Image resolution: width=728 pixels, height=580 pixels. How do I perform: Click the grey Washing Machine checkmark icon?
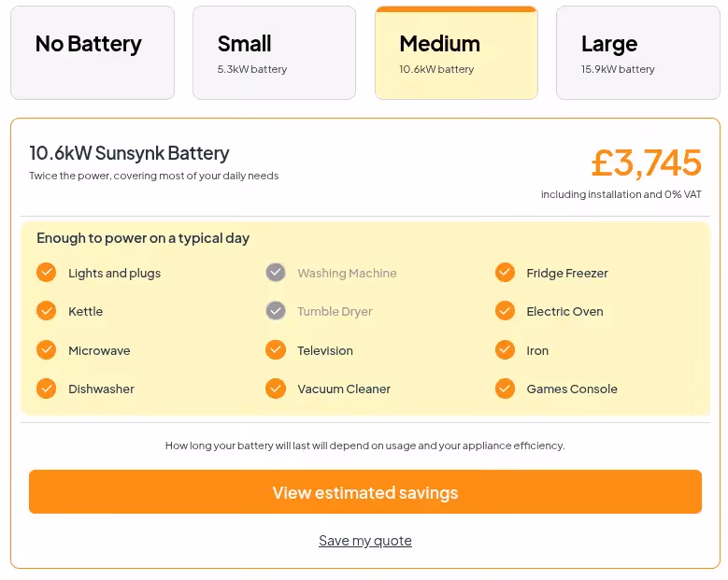click(276, 273)
